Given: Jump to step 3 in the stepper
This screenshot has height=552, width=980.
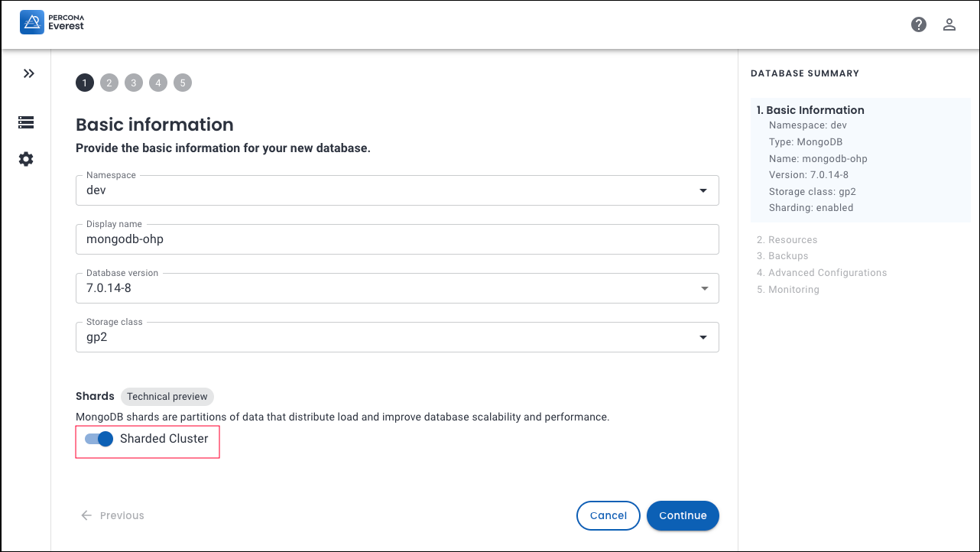Looking at the screenshot, I should 134,83.
